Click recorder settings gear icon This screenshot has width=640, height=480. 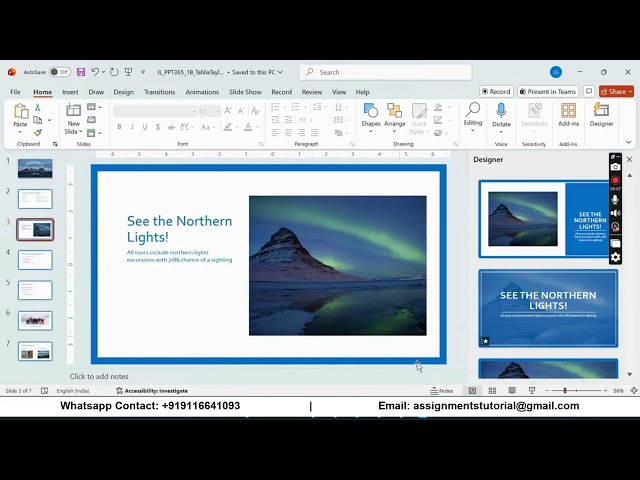pyautogui.click(x=615, y=257)
